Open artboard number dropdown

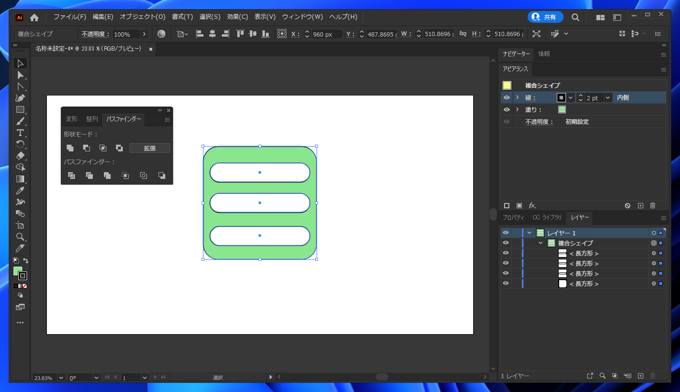(144, 378)
